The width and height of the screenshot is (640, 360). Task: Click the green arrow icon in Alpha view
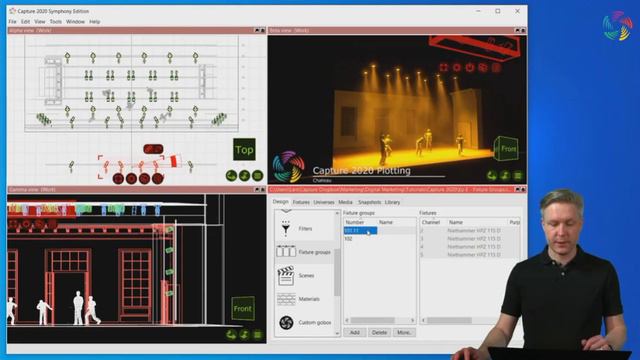click(x=231, y=176)
